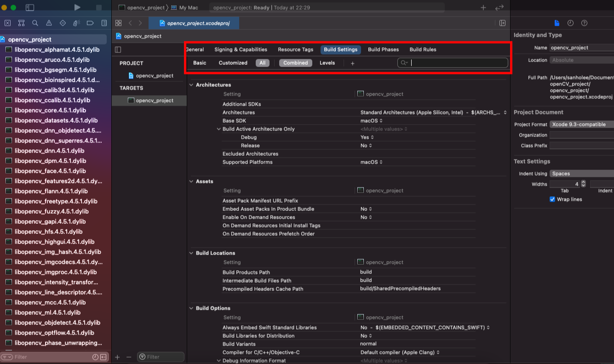Image resolution: width=614 pixels, height=364 pixels.
Task: Collapse the Build Locations section
Action: [191, 253]
